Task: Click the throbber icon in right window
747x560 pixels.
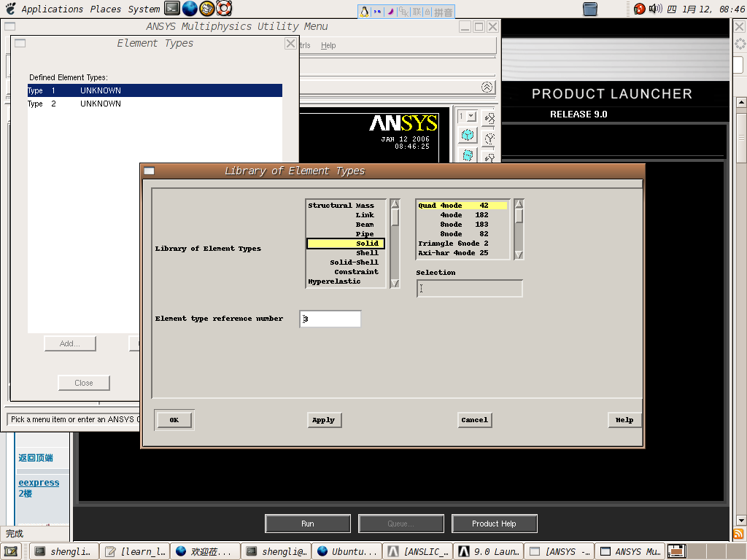Action: tap(740, 44)
